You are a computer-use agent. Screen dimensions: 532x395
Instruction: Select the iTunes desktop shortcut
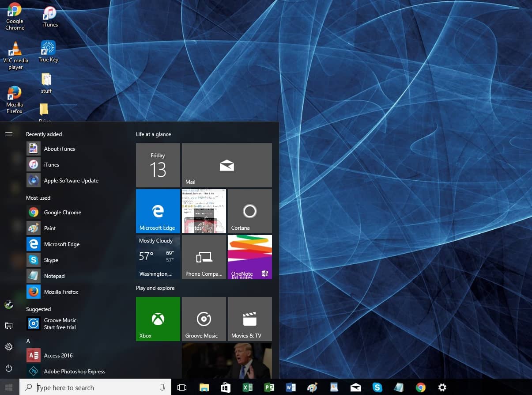(x=50, y=17)
